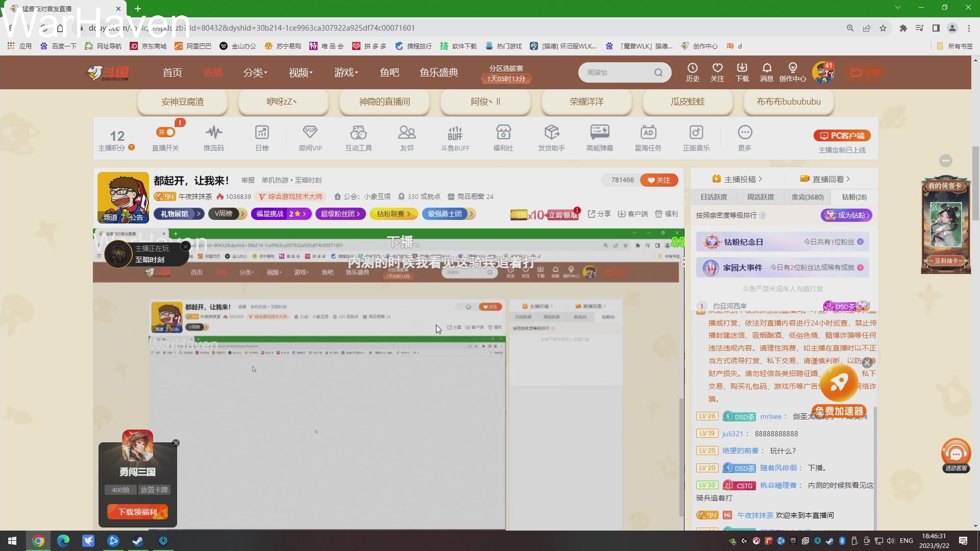The image size is (980, 551).
Task: Open 活动客服 support chat
Action: 956,455
